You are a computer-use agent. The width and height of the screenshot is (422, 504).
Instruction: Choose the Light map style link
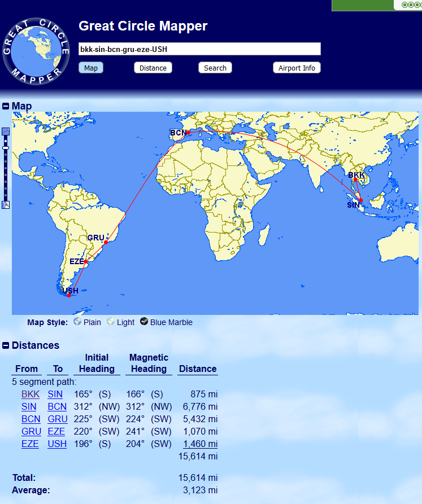pyautogui.click(x=125, y=322)
